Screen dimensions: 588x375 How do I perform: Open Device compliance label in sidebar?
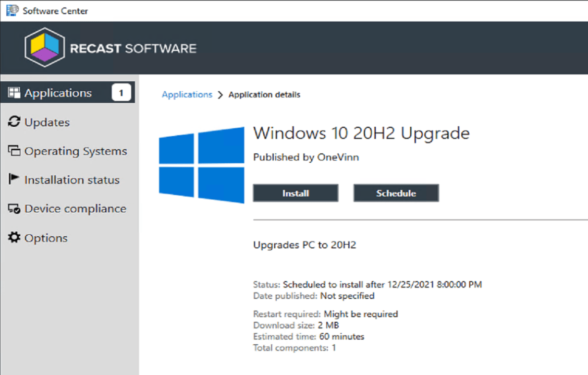pos(75,209)
